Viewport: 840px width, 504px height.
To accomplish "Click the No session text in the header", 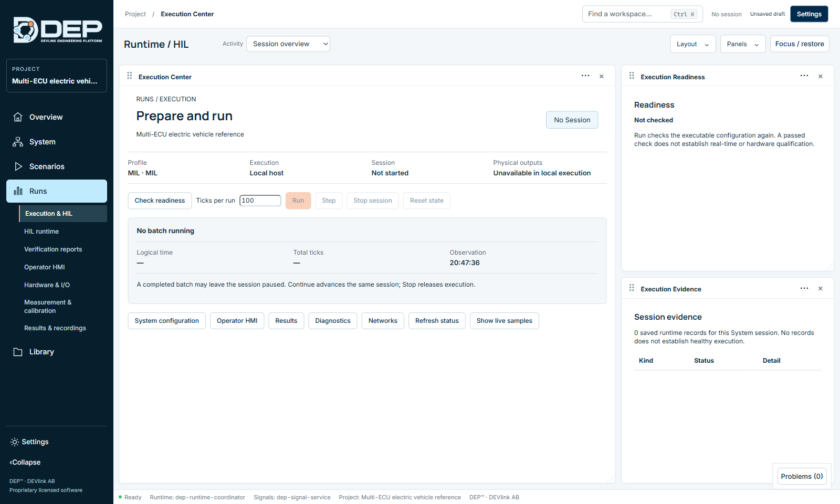I will [x=727, y=14].
